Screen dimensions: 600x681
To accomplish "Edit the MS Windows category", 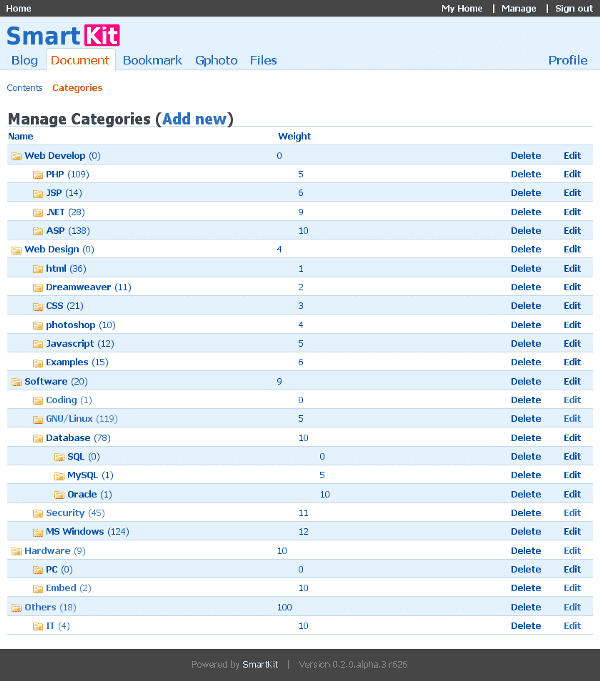I will (572, 532).
